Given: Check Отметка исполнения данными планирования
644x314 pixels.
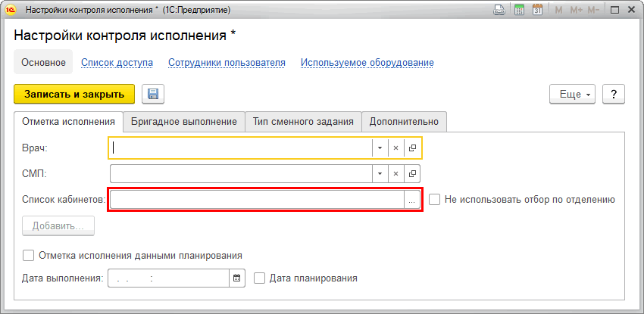Looking at the screenshot, I should (30, 256).
